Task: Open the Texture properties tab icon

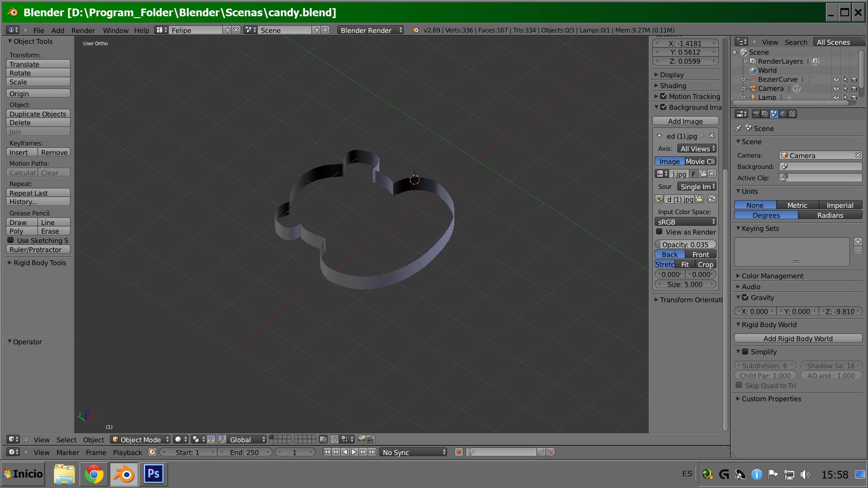Action: click(x=792, y=114)
